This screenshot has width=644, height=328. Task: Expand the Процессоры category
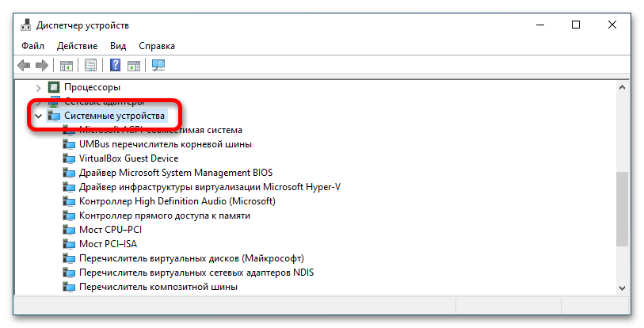click(x=38, y=86)
